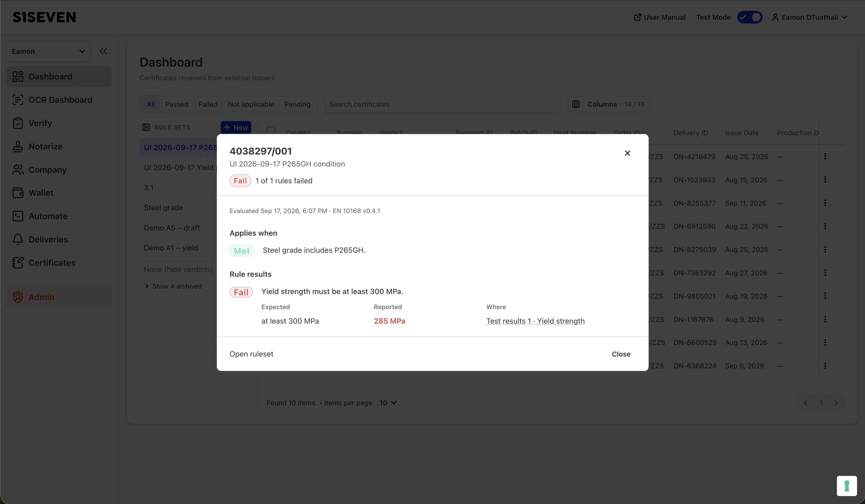Select the Not applicable filter tab
The width and height of the screenshot is (865, 504).
[x=251, y=104]
